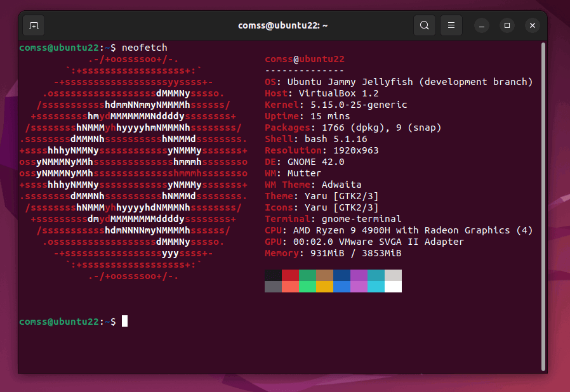Click WM Theme value Adwaita
Image resolution: width=570 pixels, height=392 pixels.
tap(341, 185)
